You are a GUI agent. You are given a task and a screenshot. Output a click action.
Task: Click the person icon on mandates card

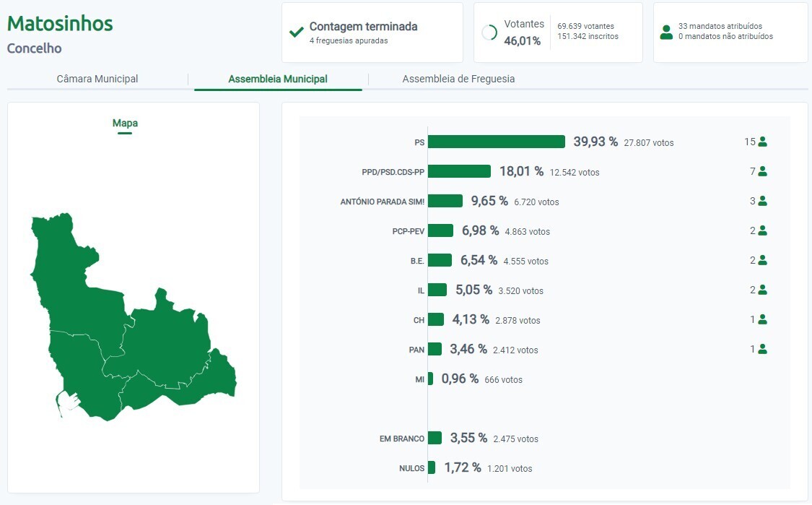tap(665, 32)
